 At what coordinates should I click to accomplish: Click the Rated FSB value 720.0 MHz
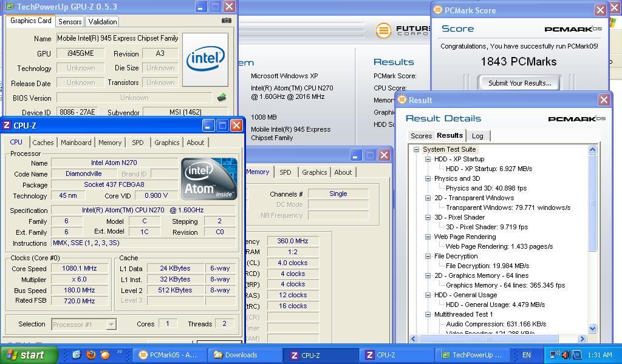[x=80, y=301]
